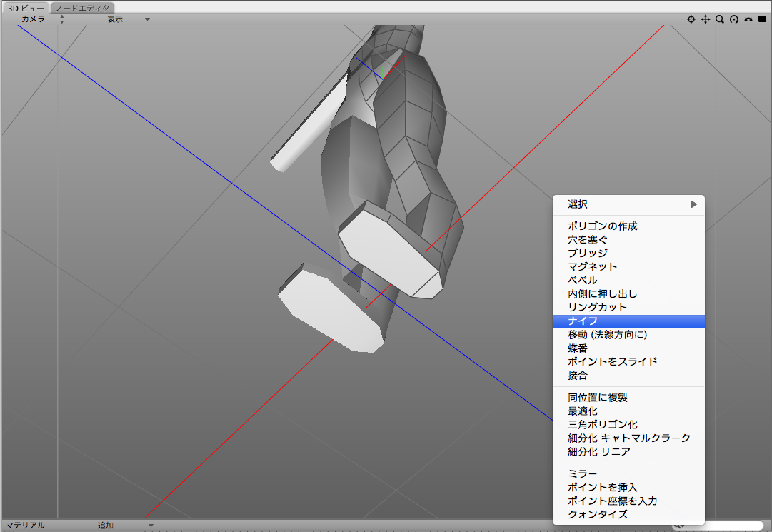The image size is (772, 532).
Task: Choose 穴を塞ぐ from context menu
Action: [x=628, y=240]
